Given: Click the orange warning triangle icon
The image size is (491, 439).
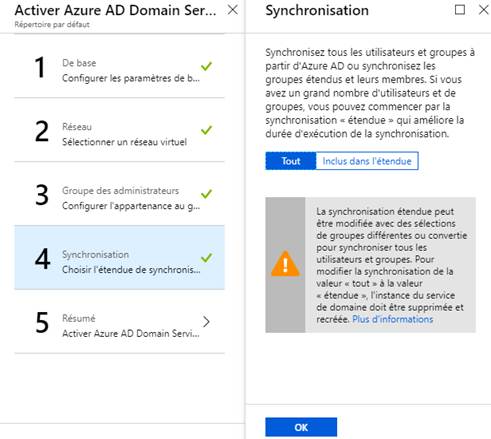Looking at the screenshot, I should [x=285, y=264].
